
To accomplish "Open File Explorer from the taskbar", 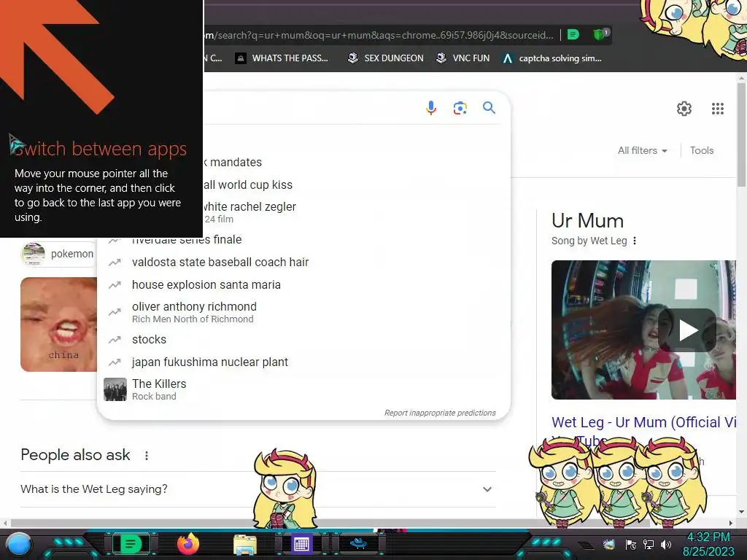I will point(245,544).
